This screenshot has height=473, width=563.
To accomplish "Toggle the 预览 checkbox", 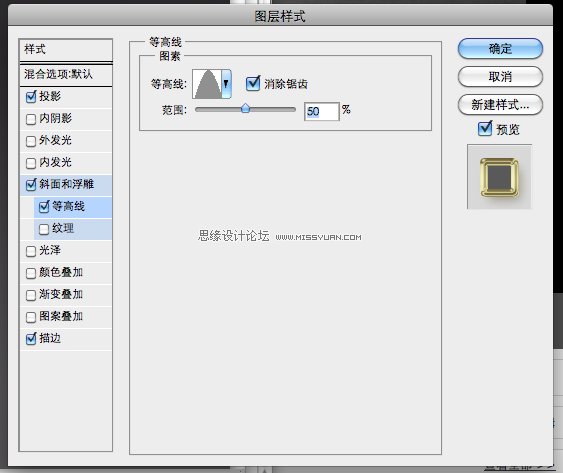I will click(x=485, y=129).
